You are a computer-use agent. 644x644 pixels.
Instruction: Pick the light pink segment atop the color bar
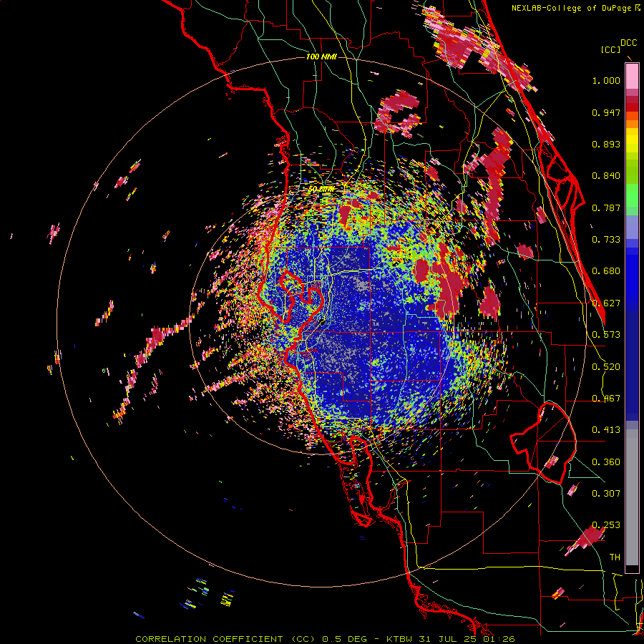click(632, 76)
